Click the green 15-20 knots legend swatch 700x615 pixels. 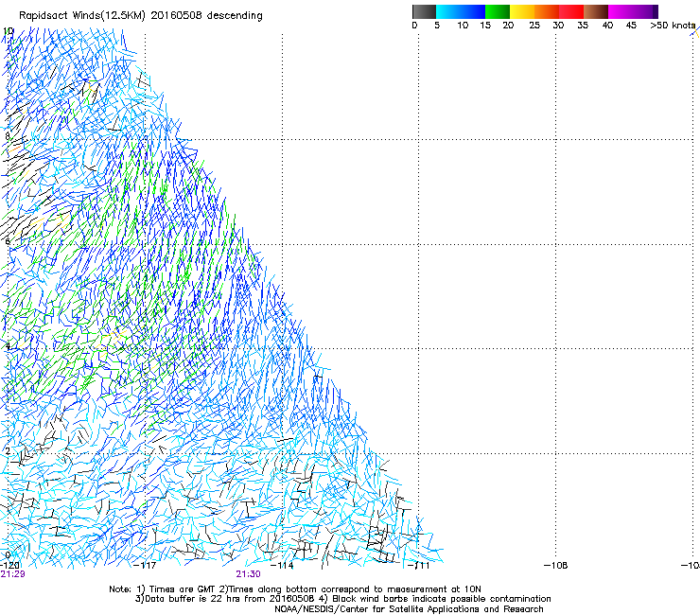498,11
